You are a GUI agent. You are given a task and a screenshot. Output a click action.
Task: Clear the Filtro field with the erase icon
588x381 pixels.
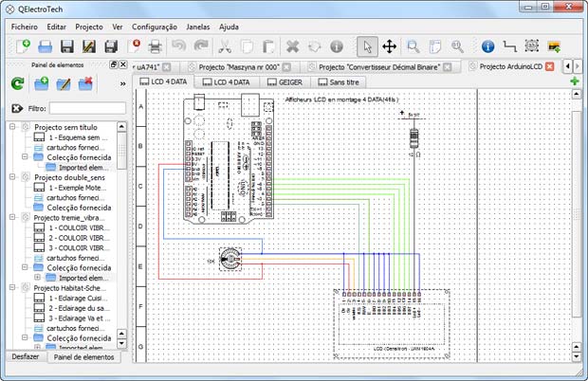pyautogui.click(x=17, y=108)
